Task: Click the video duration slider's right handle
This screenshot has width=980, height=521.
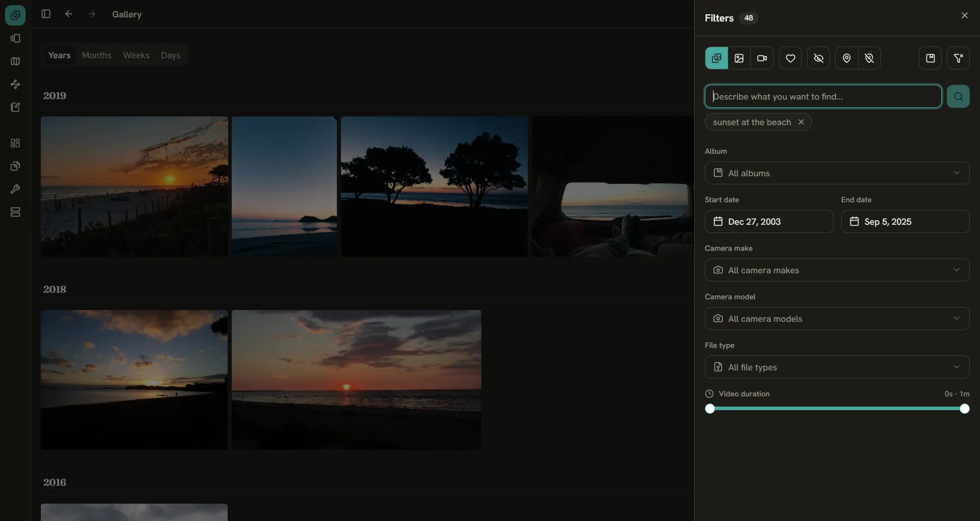Action: 964,409
